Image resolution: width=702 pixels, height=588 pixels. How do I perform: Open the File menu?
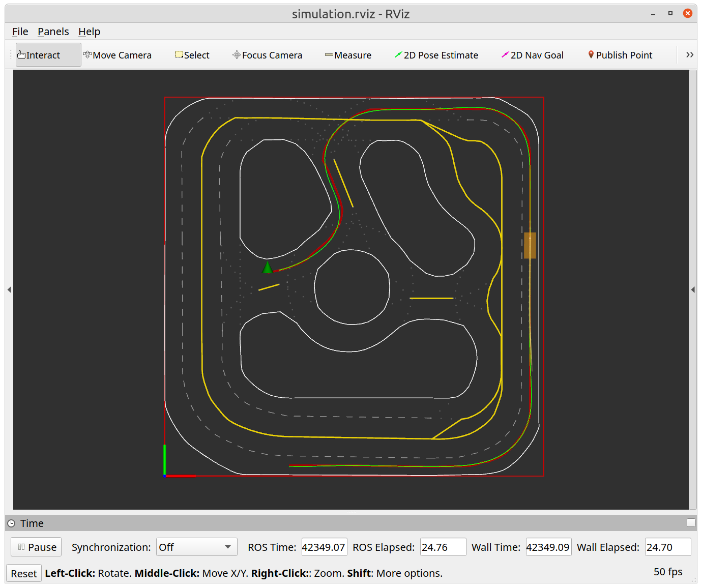click(20, 32)
